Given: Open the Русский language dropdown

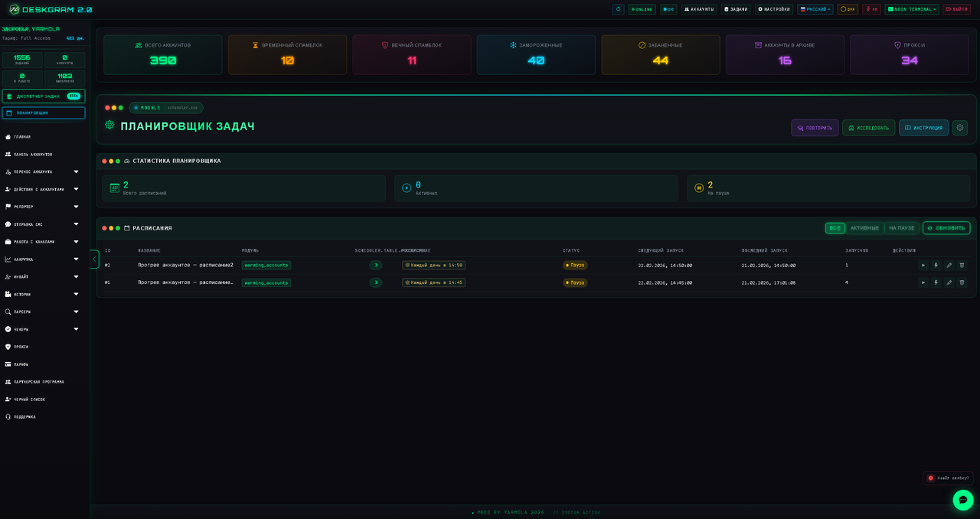Looking at the screenshot, I should 815,9.
